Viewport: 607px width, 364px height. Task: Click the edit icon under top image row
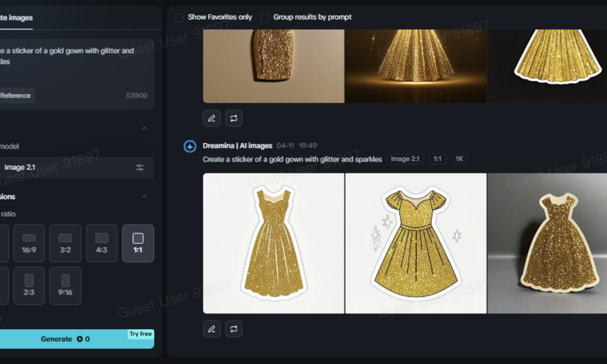click(212, 118)
